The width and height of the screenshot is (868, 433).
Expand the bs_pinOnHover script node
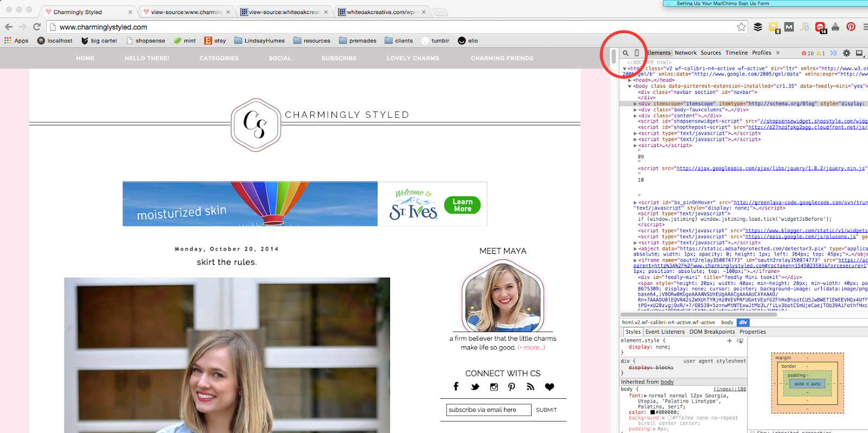point(635,202)
